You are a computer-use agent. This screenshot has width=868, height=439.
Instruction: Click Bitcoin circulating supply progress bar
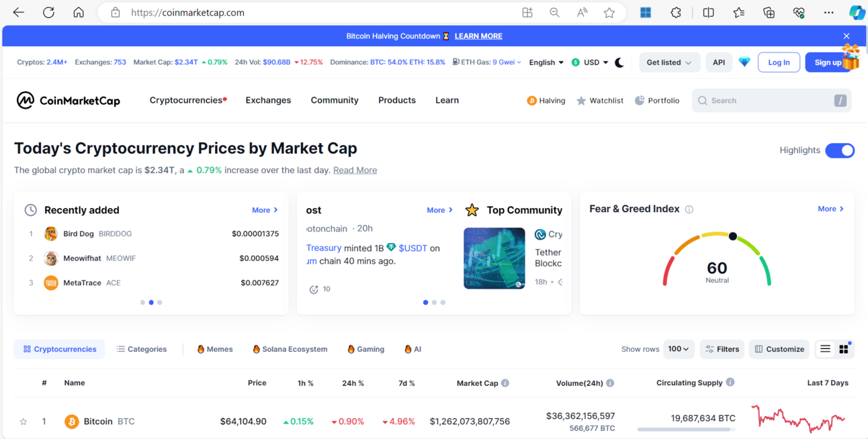click(x=686, y=429)
